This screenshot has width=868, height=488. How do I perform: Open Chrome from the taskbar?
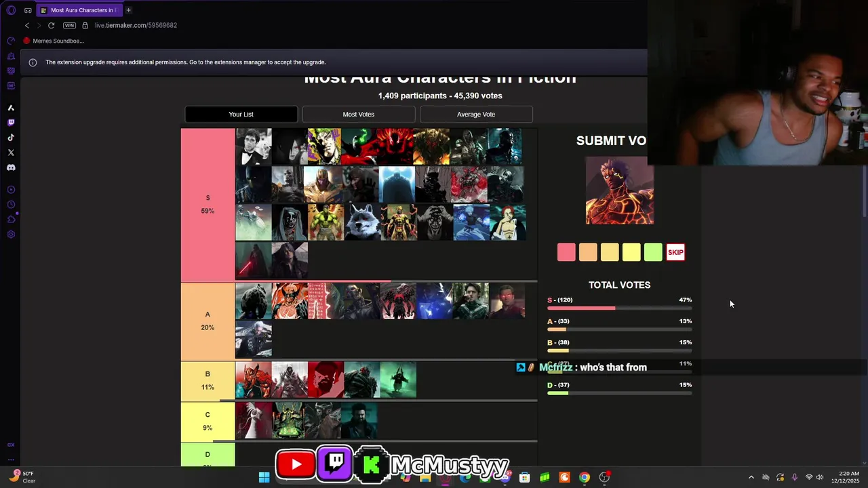click(584, 477)
